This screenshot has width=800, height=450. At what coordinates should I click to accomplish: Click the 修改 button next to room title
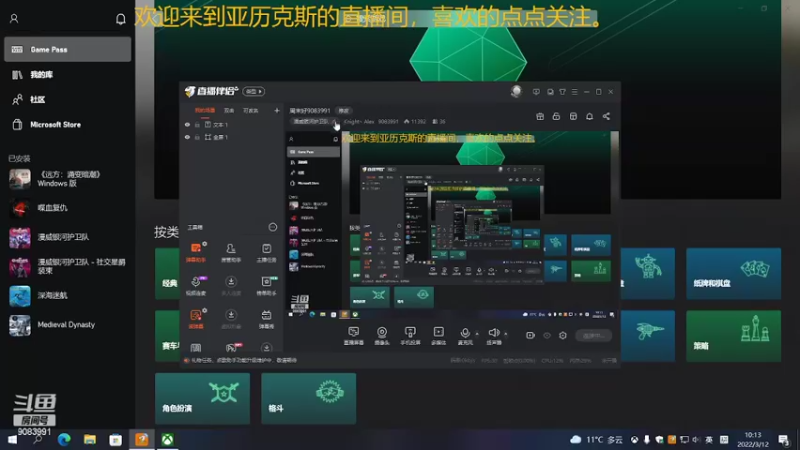pos(344,111)
